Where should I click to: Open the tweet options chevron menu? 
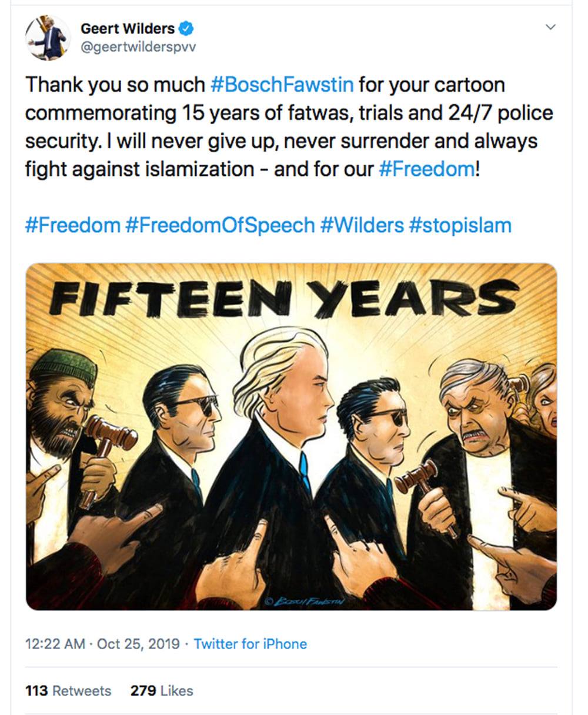[551, 28]
